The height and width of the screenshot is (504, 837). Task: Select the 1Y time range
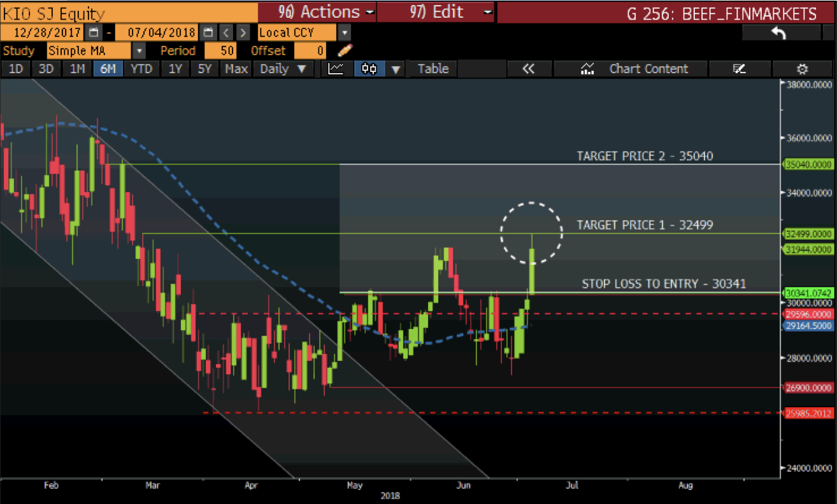175,69
